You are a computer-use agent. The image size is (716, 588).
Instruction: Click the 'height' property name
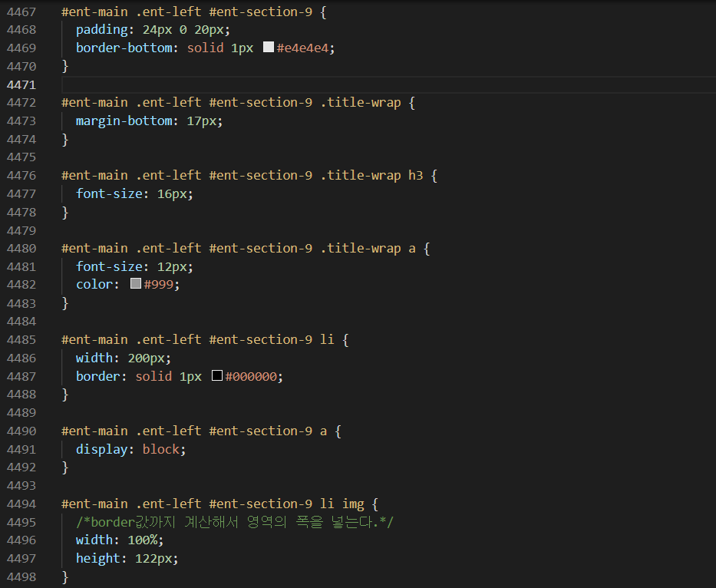[x=97, y=558]
